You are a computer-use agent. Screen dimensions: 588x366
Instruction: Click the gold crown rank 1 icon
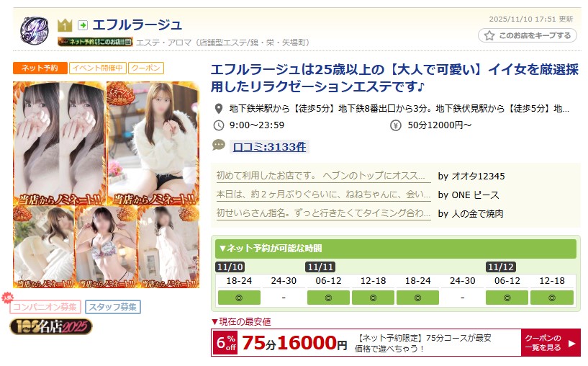coord(65,25)
